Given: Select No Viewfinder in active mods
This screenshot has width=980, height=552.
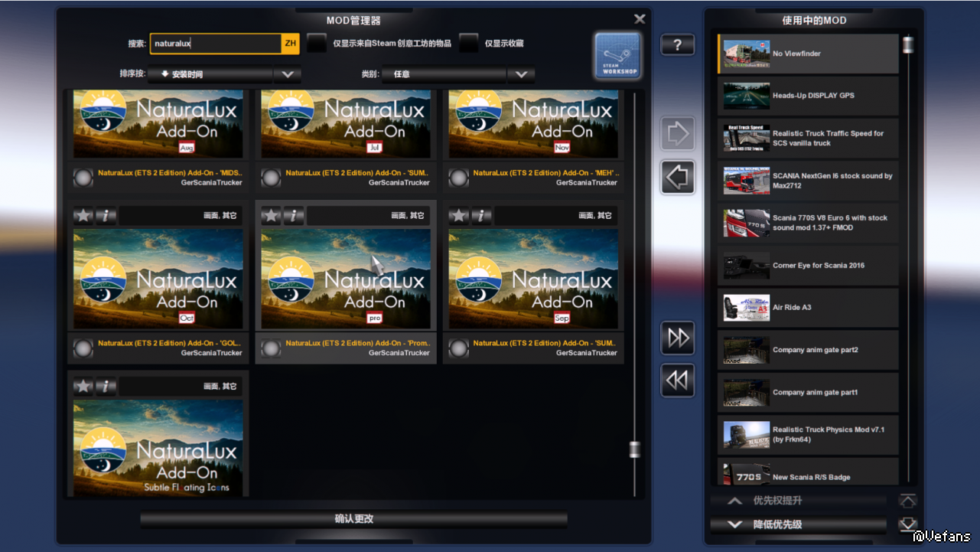Looking at the screenshot, I should [809, 54].
